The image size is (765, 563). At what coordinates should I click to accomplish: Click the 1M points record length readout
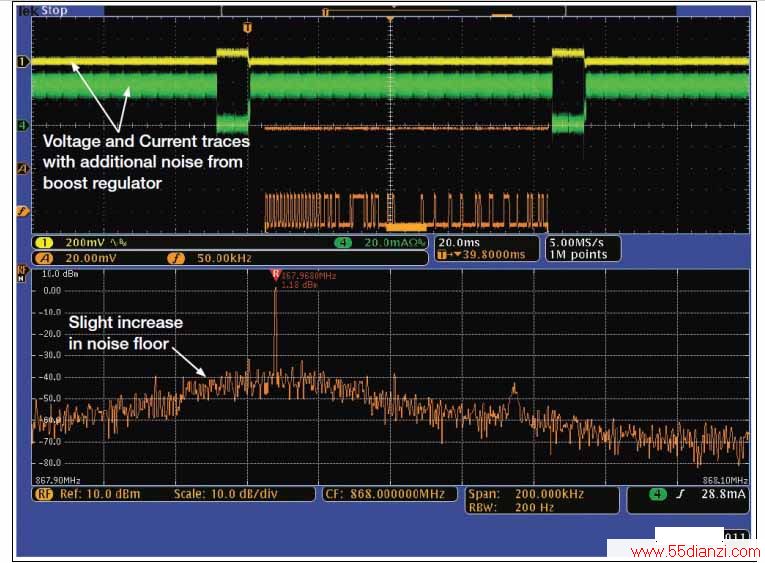coord(579,254)
